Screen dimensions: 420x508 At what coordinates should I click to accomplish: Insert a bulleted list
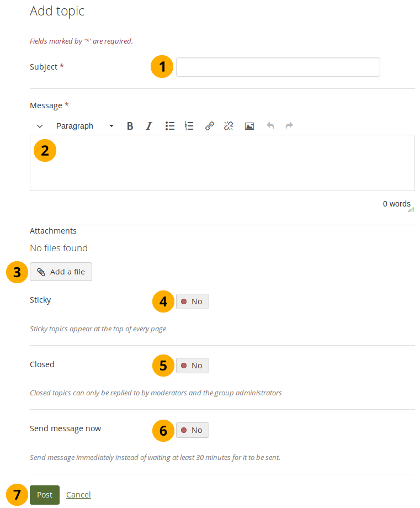170,126
